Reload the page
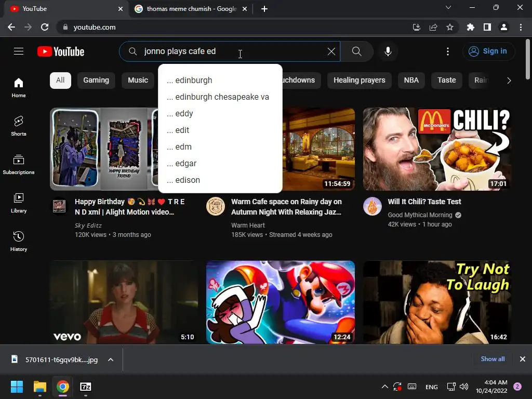The image size is (532, 399). coord(45,27)
